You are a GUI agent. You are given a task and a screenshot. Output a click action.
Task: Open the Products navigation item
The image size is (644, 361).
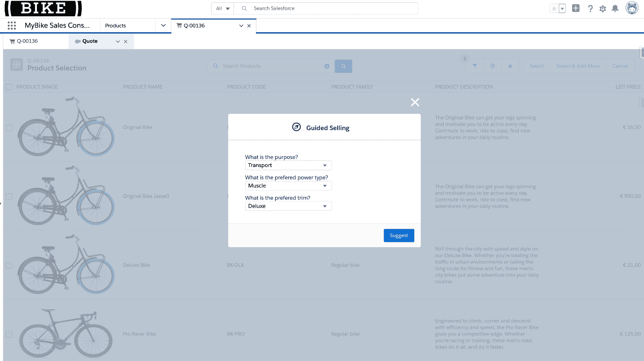pos(115,26)
